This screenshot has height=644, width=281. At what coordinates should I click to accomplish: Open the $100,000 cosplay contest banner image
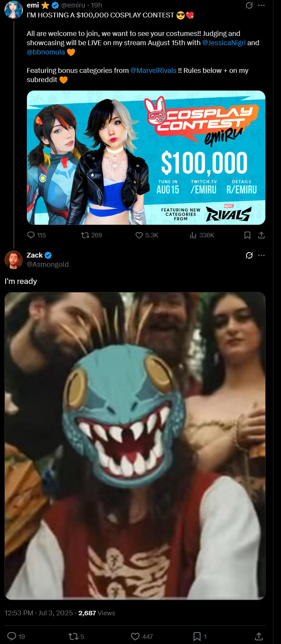coord(146,158)
